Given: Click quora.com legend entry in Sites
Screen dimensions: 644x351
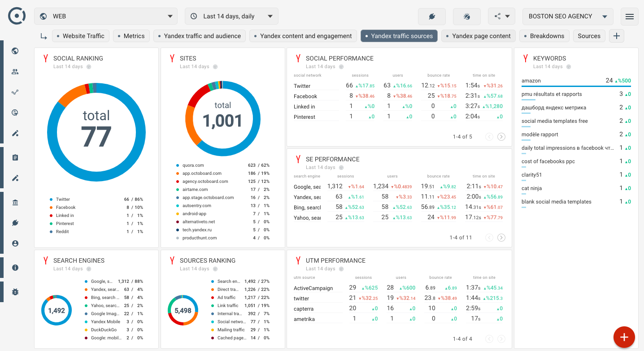Looking at the screenshot, I should (223, 165).
